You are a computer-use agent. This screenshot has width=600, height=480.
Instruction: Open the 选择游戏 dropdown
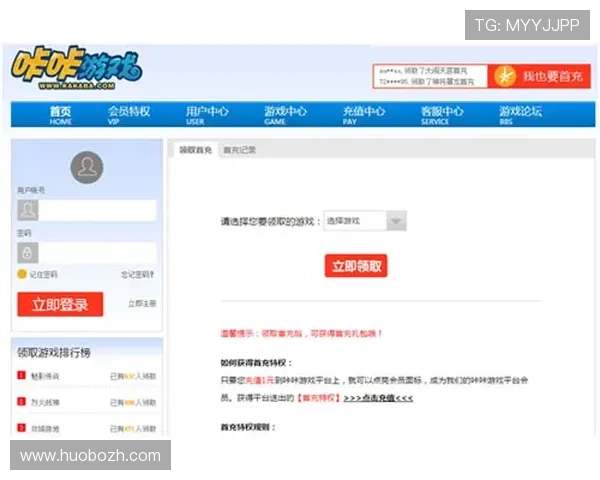click(365, 220)
